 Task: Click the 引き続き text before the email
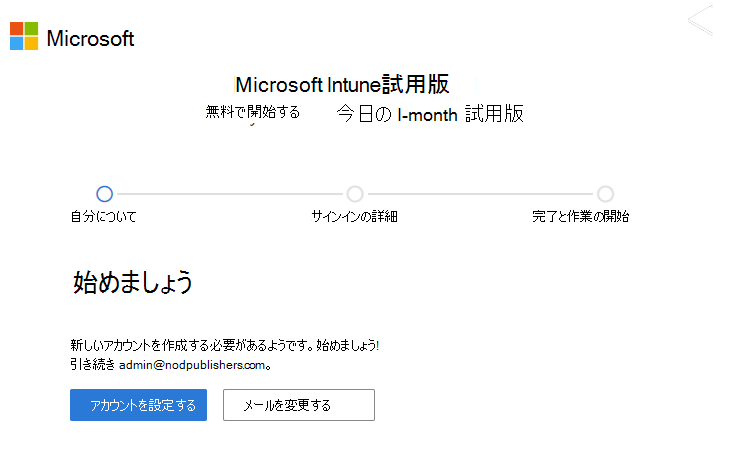tap(92, 365)
